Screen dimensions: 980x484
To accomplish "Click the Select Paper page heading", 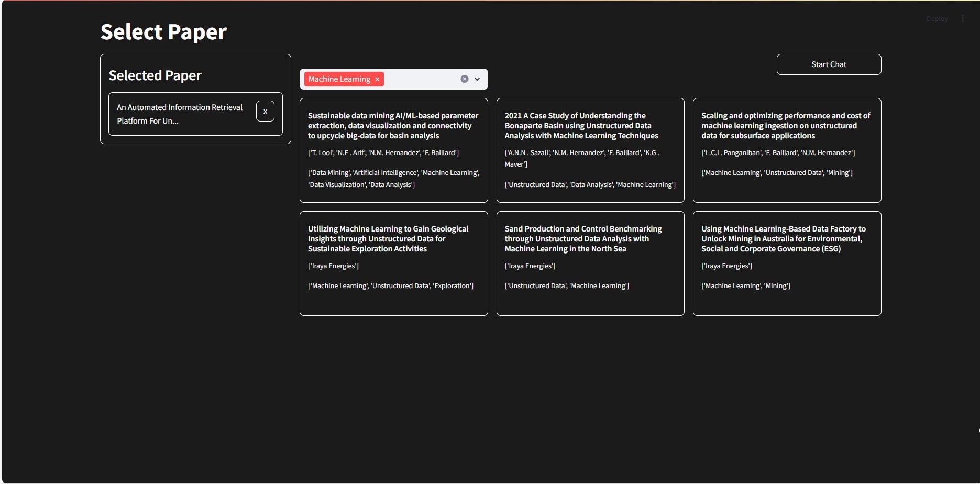I will pyautogui.click(x=163, y=32).
